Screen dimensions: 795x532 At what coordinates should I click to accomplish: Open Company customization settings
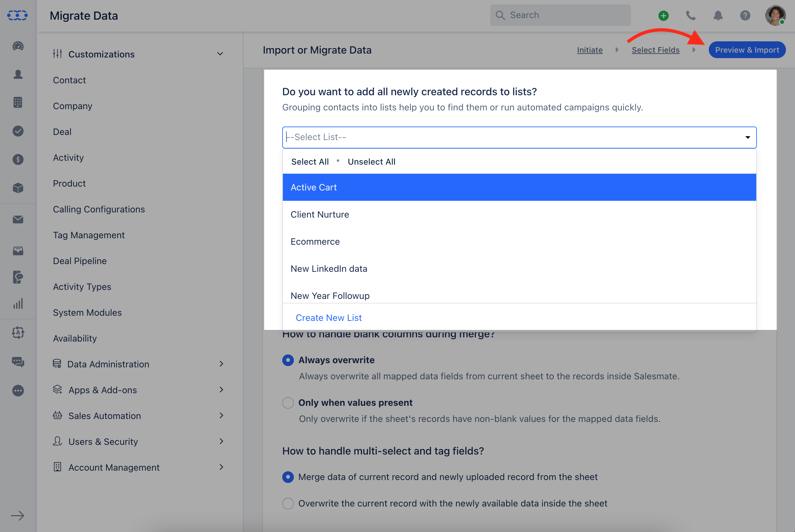coord(73,106)
